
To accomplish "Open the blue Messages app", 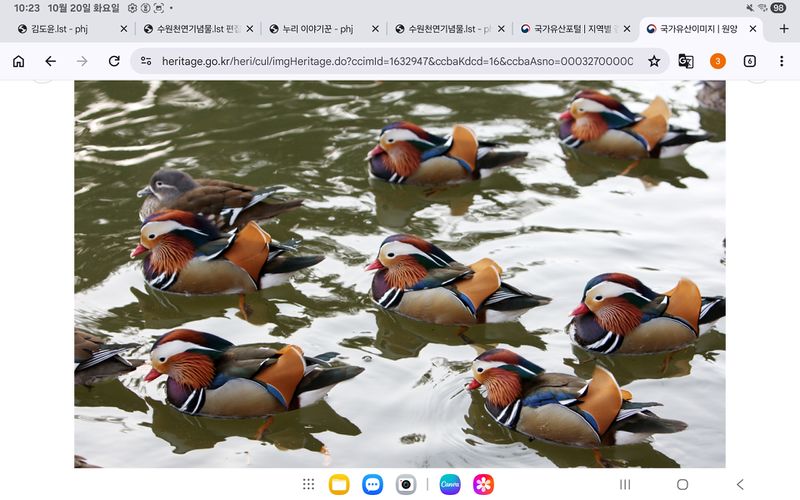I will 372,484.
